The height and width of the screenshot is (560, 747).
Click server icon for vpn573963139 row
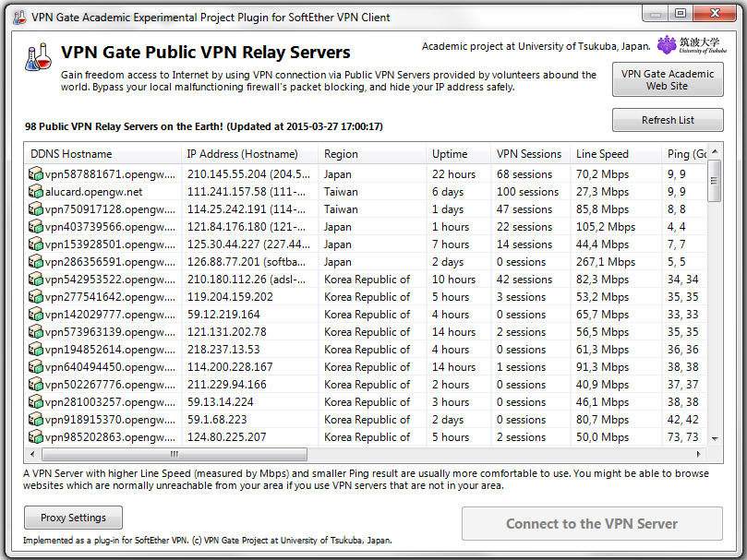coord(36,331)
